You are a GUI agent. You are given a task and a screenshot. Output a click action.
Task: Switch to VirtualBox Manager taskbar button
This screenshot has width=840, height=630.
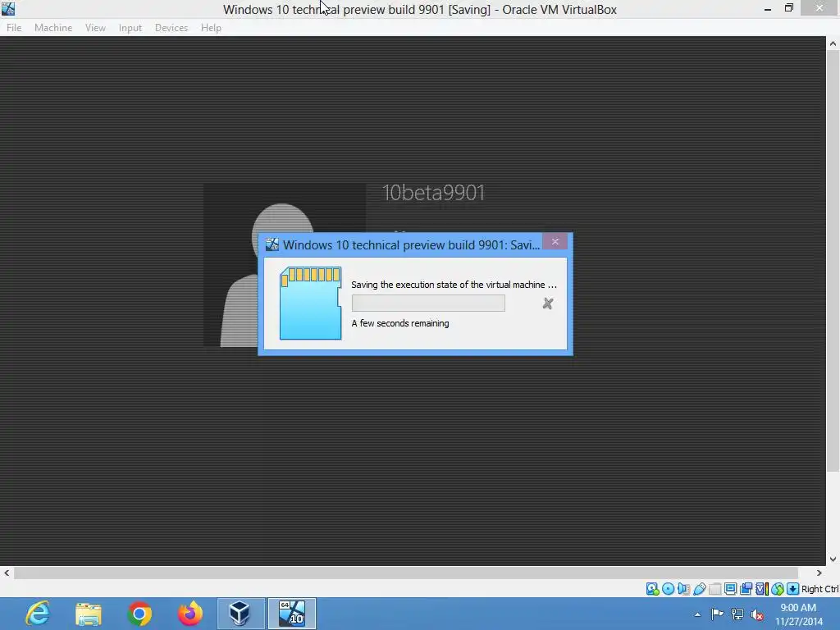click(x=240, y=614)
